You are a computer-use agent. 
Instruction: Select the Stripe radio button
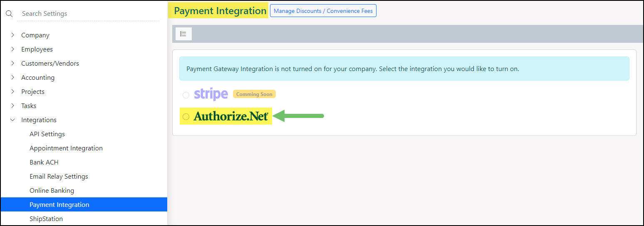point(186,95)
